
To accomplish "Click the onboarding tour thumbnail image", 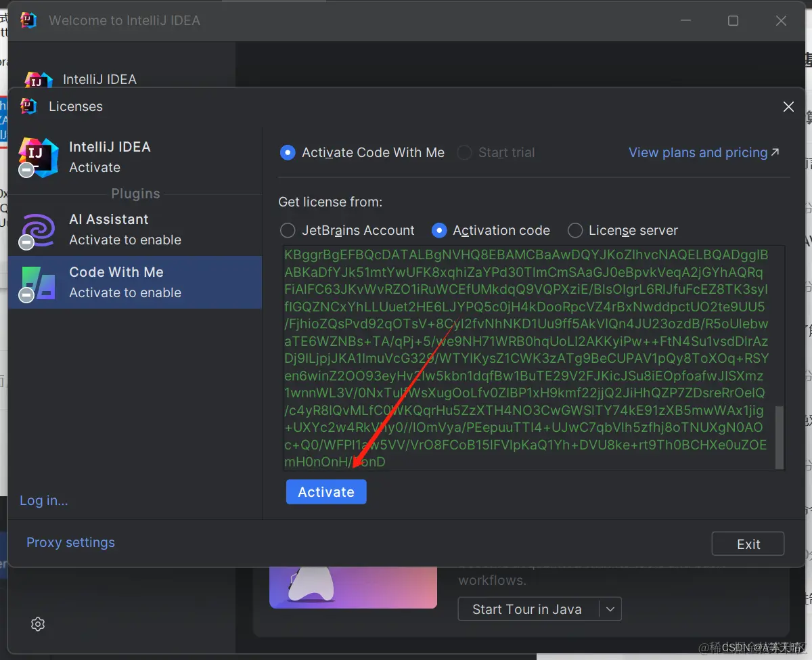I will pyautogui.click(x=353, y=586).
